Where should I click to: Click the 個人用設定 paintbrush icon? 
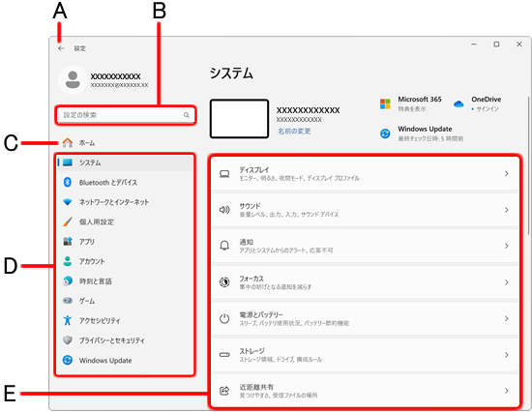tap(68, 221)
